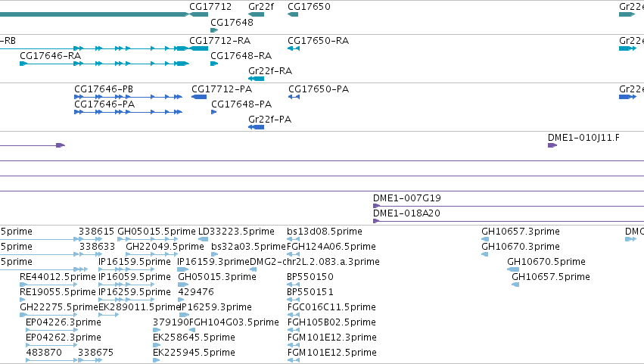The image size is (644, 364).
Task: Select EST IP16059.5prime
Action: tap(135, 277)
